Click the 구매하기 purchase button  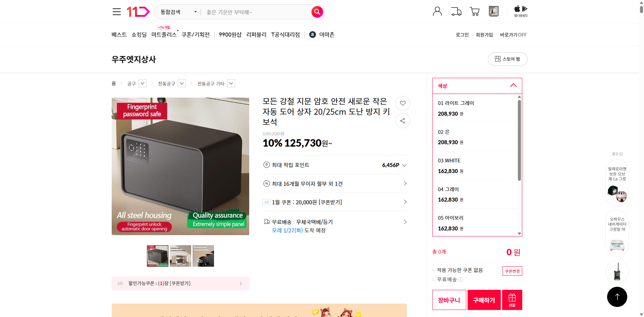[484, 300]
